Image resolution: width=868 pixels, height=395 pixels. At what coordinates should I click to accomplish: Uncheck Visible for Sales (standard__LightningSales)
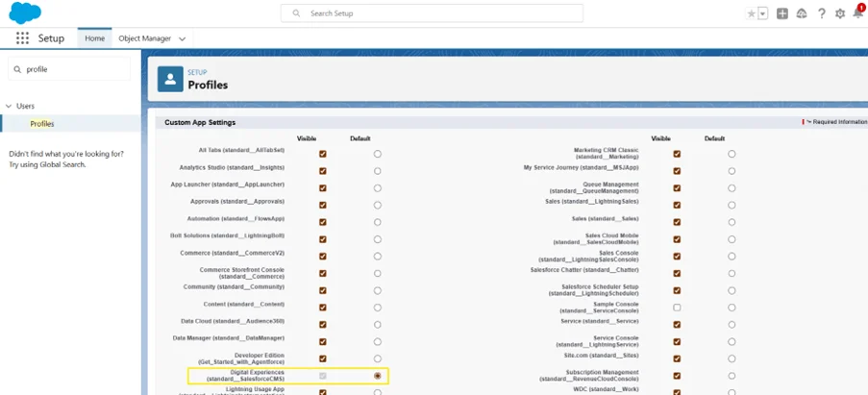(x=677, y=206)
